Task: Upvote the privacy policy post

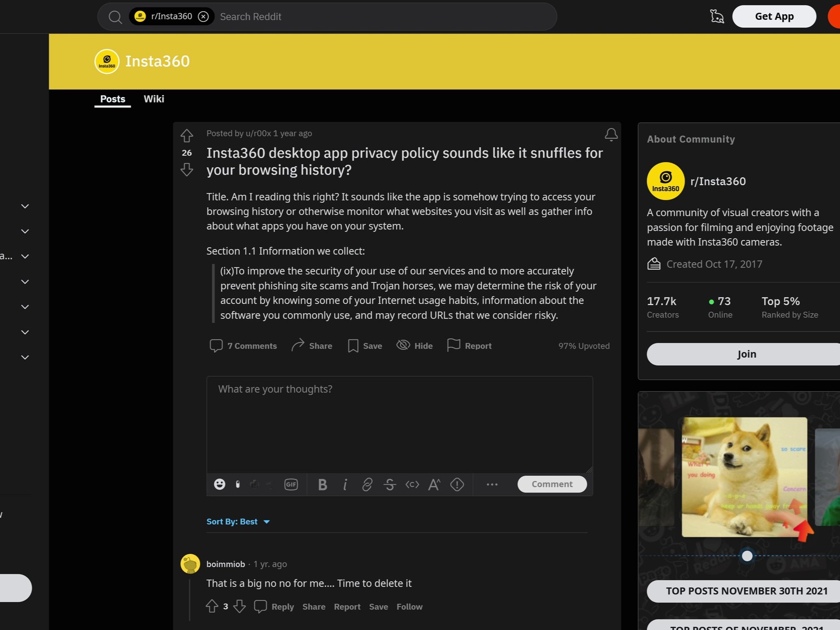Action: click(186, 135)
